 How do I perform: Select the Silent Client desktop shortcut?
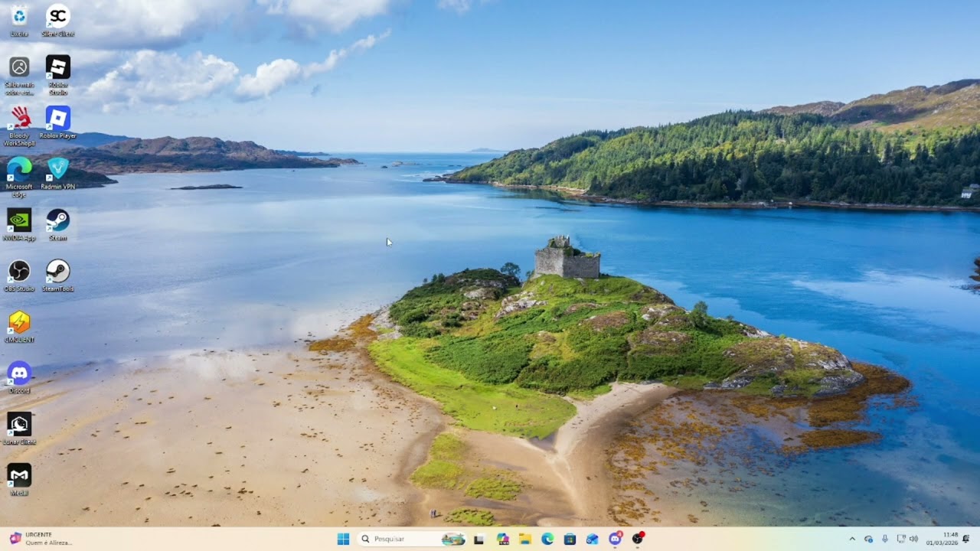click(58, 21)
